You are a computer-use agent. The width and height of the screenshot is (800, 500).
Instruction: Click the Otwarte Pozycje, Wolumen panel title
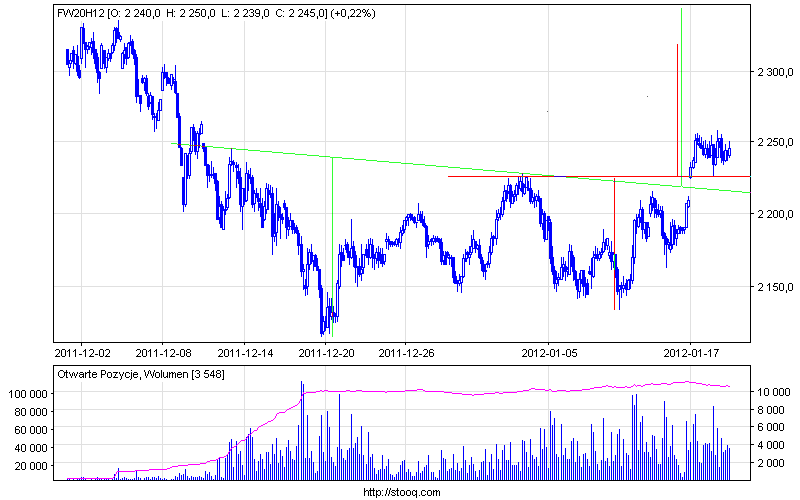point(141,374)
